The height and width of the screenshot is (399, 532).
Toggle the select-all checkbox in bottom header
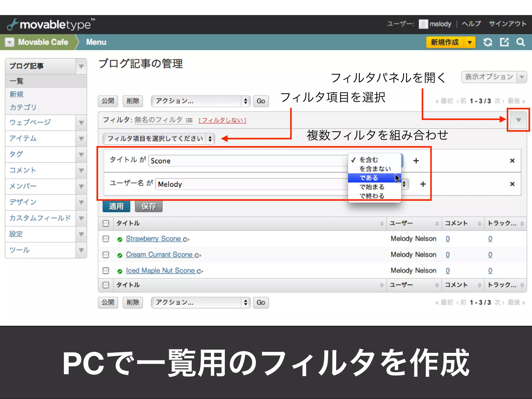[x=106, y=285]
